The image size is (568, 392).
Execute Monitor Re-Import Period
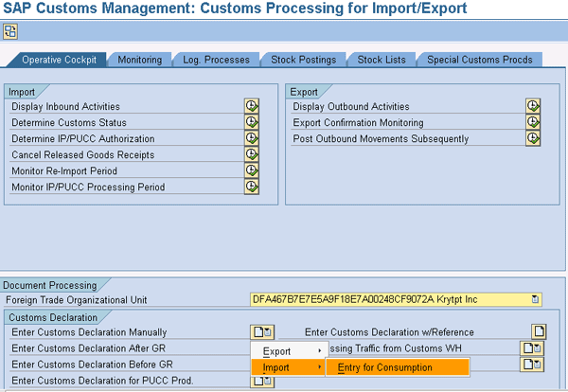[251, 170]
